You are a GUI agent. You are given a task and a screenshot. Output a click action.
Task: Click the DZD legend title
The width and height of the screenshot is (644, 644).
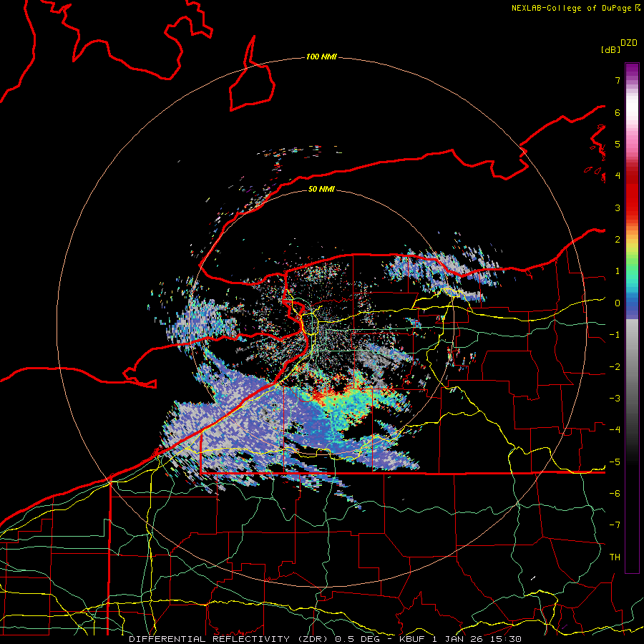pos(629,43)
